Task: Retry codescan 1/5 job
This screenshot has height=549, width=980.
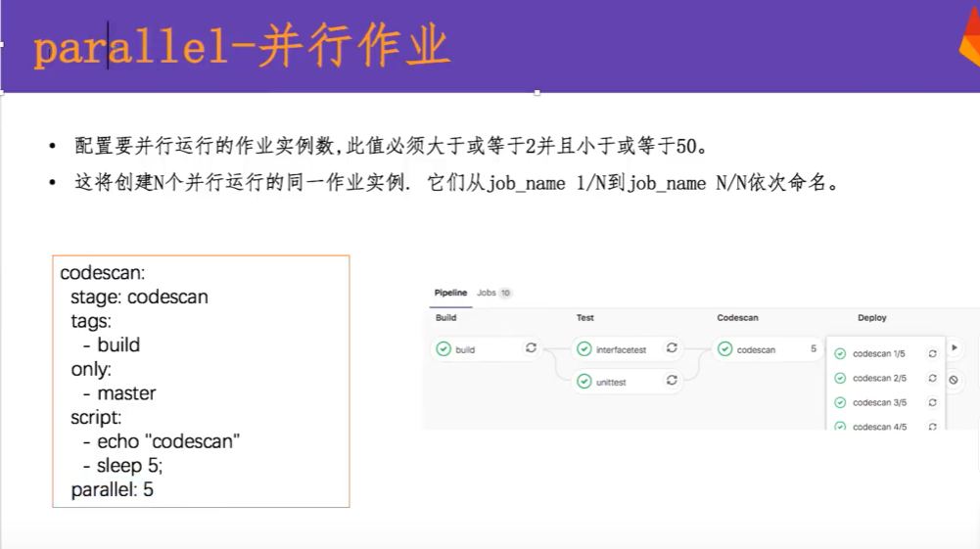Action: tap(932, 353)
